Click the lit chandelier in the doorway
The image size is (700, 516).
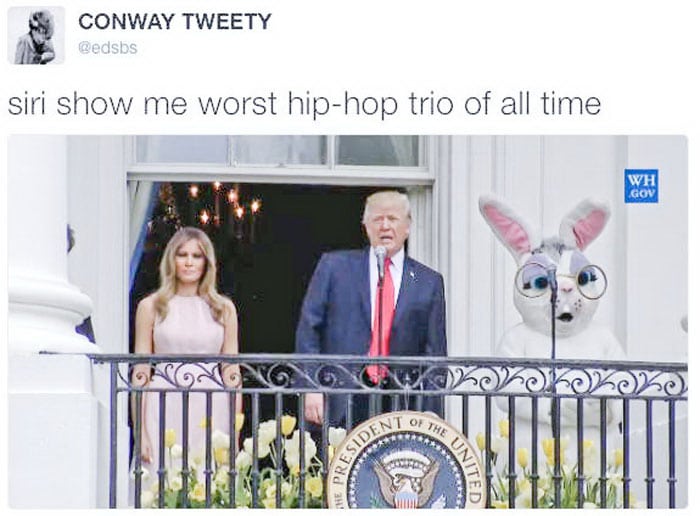(x=222, y=203)
